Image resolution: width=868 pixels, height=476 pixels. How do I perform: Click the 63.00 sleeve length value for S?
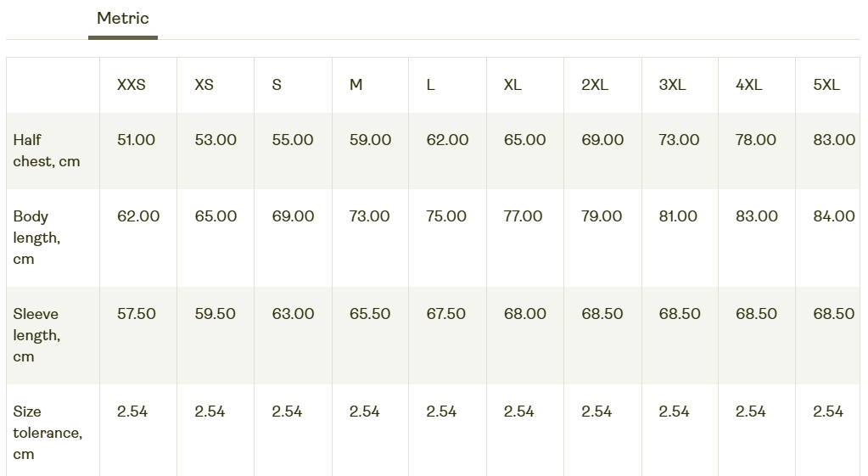[x=293, y=314]
